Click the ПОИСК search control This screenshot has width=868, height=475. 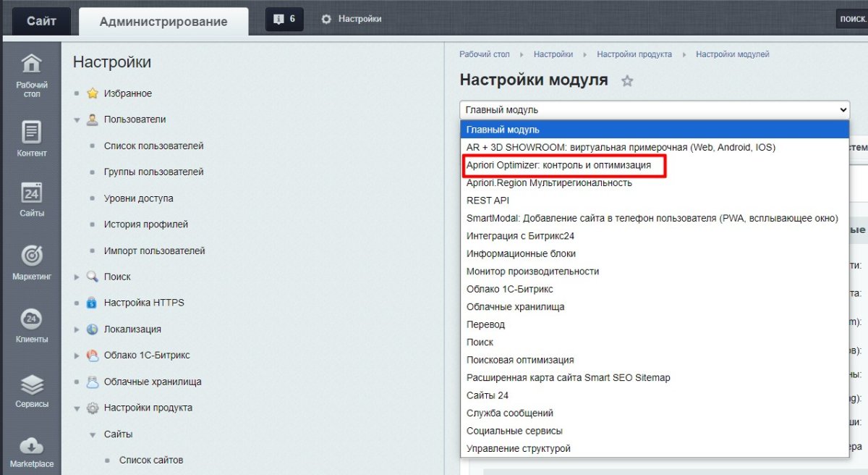(x=853, y=18)
